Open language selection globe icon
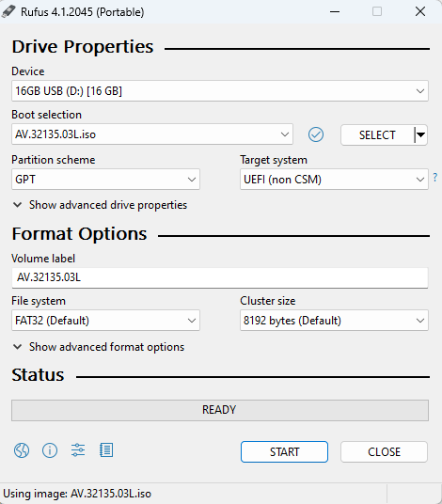 click(22, 450)
